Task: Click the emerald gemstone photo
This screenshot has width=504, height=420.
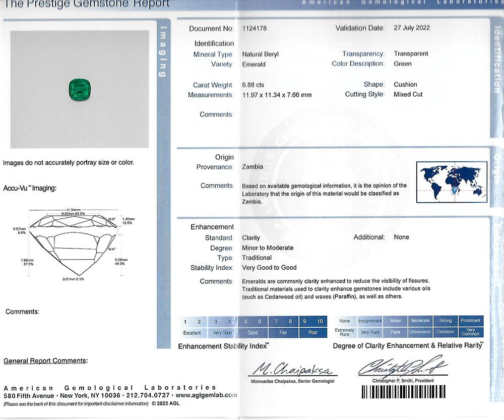Action: (x=80, y=89)
